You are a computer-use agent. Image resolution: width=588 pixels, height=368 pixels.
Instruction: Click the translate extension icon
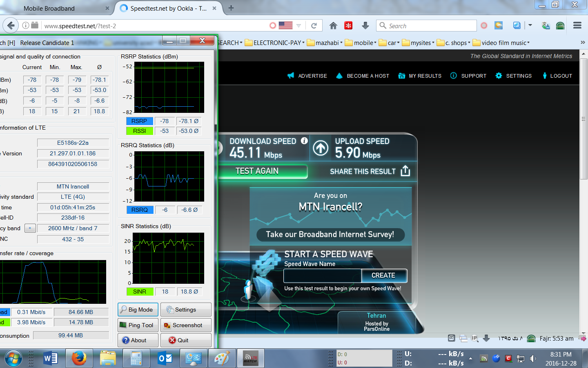[546, 26]
